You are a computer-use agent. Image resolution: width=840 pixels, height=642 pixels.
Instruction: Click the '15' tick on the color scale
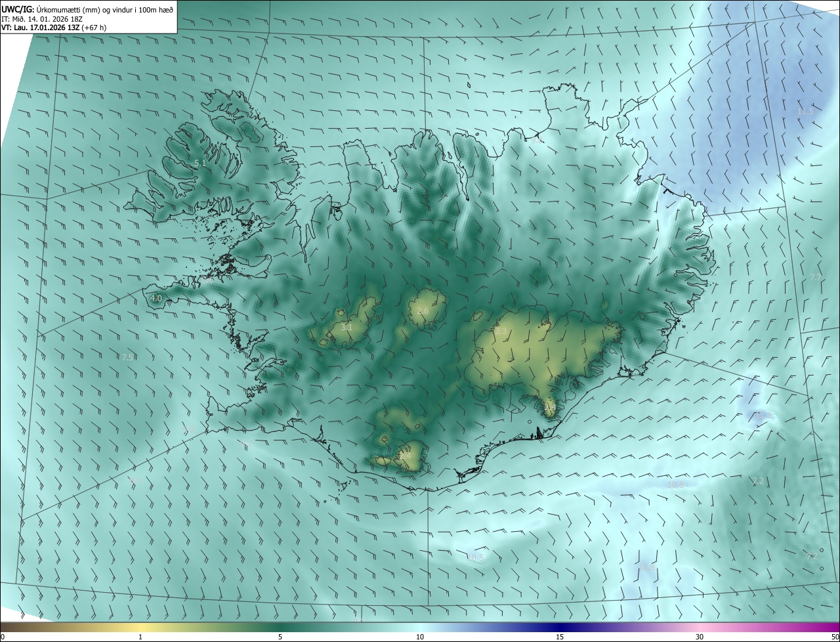[x=560, y=637]
